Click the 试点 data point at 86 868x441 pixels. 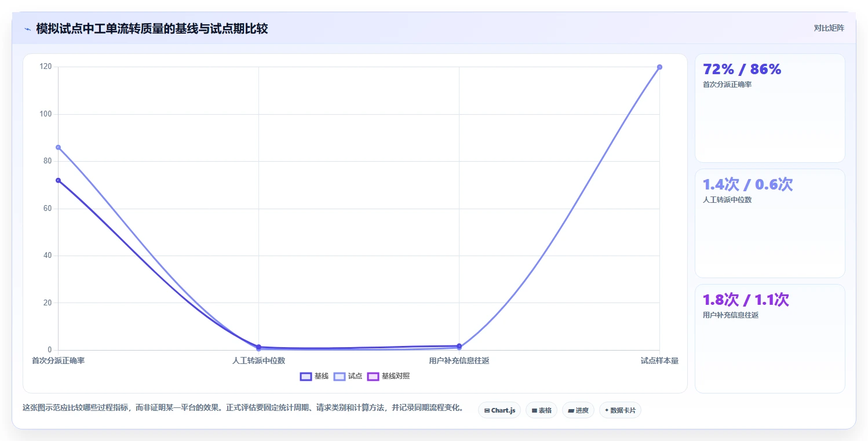pos(58,147)
